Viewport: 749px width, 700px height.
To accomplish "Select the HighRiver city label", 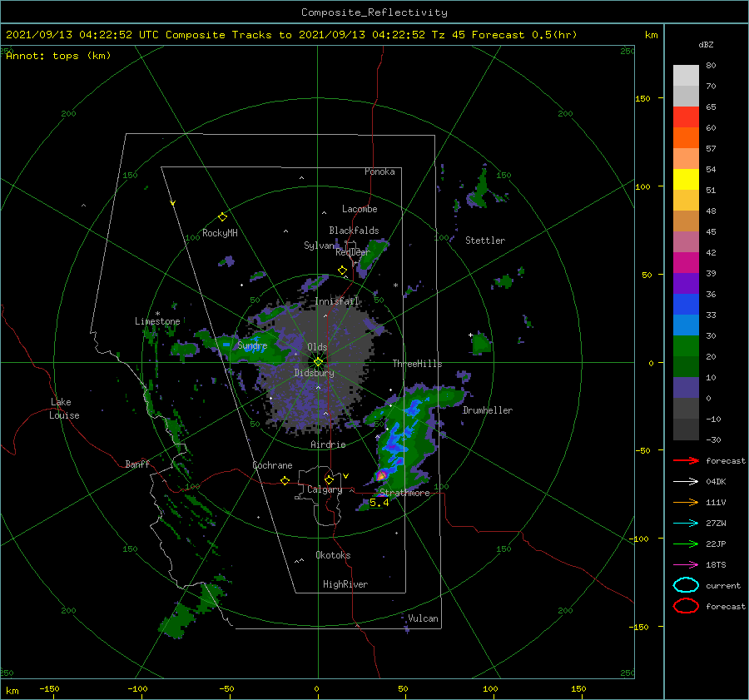I will pos(345,584).
